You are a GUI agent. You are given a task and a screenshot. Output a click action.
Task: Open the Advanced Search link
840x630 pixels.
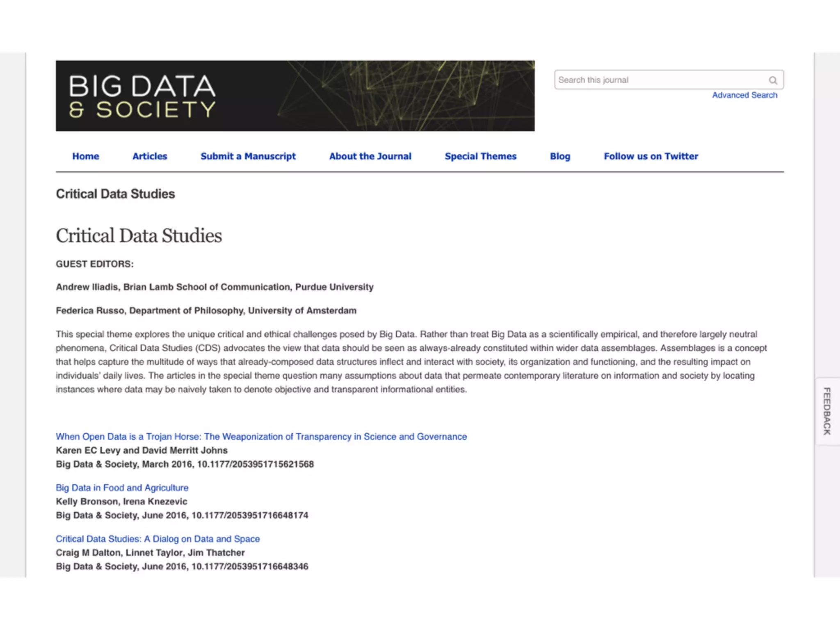point(744,95)
